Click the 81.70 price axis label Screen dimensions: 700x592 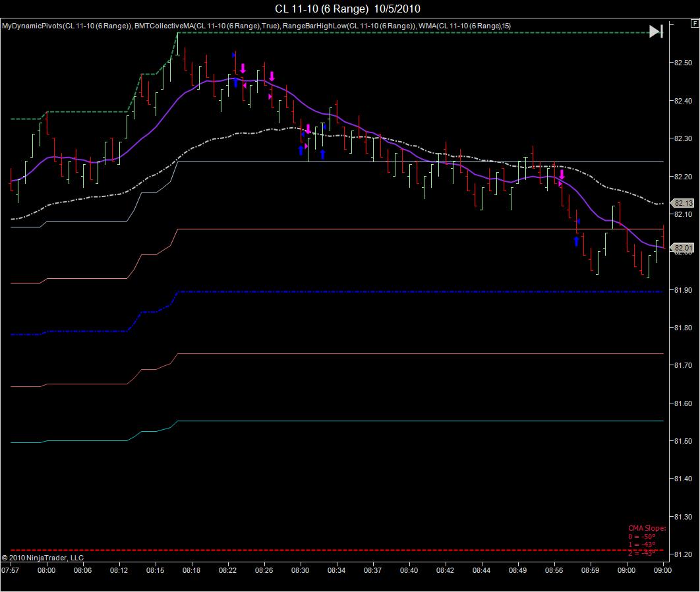[x=683, y=365]
